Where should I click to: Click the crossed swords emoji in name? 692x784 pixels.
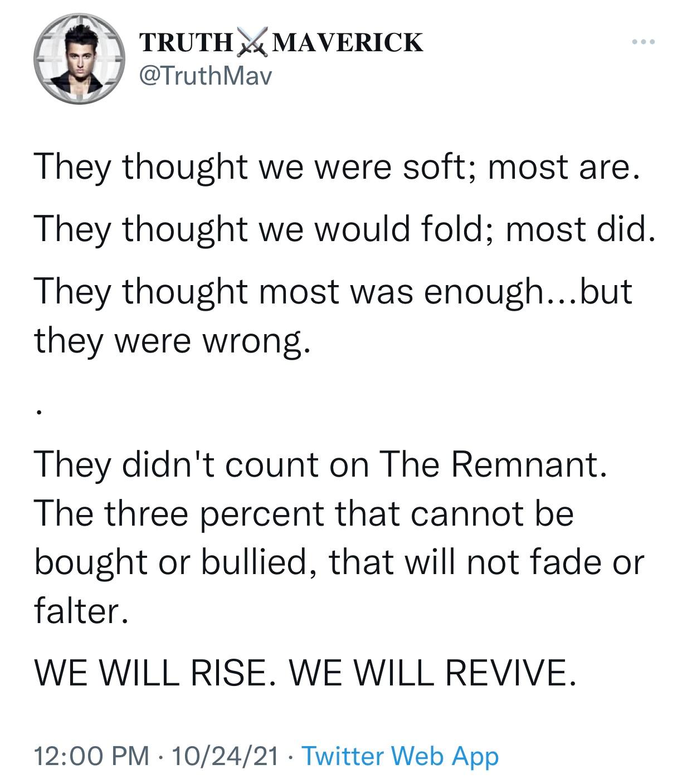(x=252, y=43)
